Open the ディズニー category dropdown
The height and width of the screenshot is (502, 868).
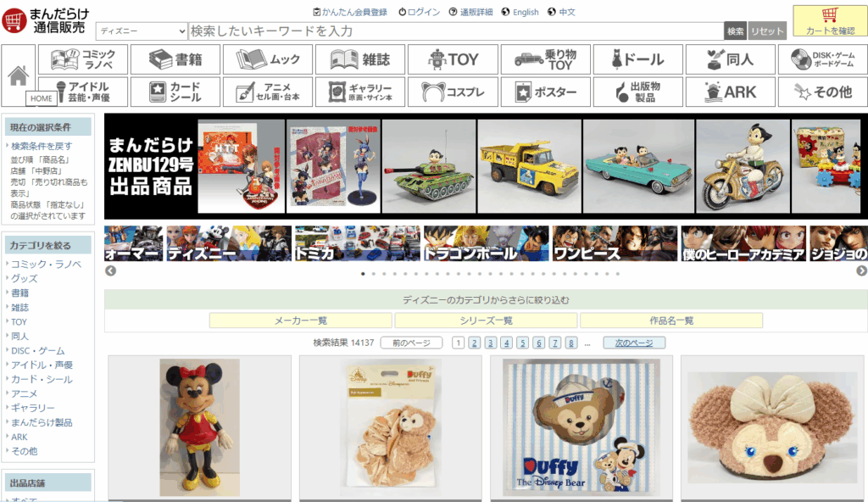(x=140, y=30)
